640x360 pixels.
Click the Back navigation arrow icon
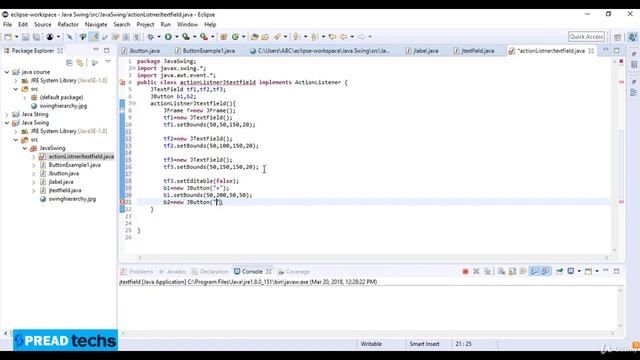344,37
